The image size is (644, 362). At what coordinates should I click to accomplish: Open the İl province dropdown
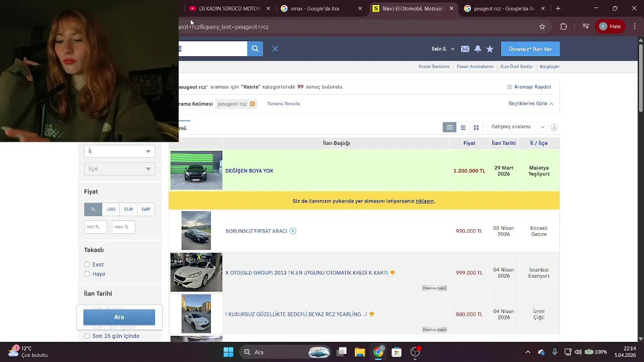119,151
